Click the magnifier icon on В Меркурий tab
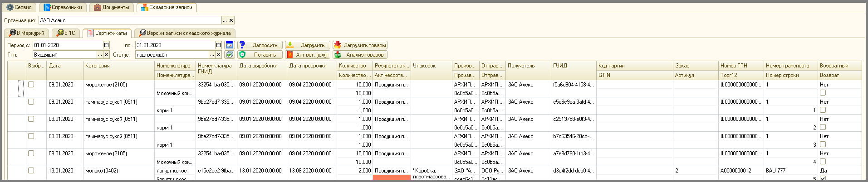The height and width of the screenshot is (182, 868). (12, 33)
